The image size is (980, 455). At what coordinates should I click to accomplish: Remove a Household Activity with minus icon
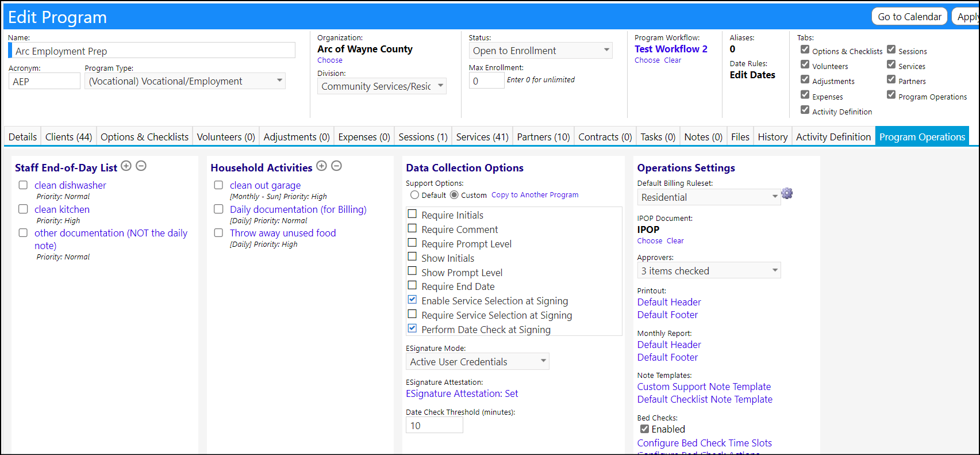337,166
